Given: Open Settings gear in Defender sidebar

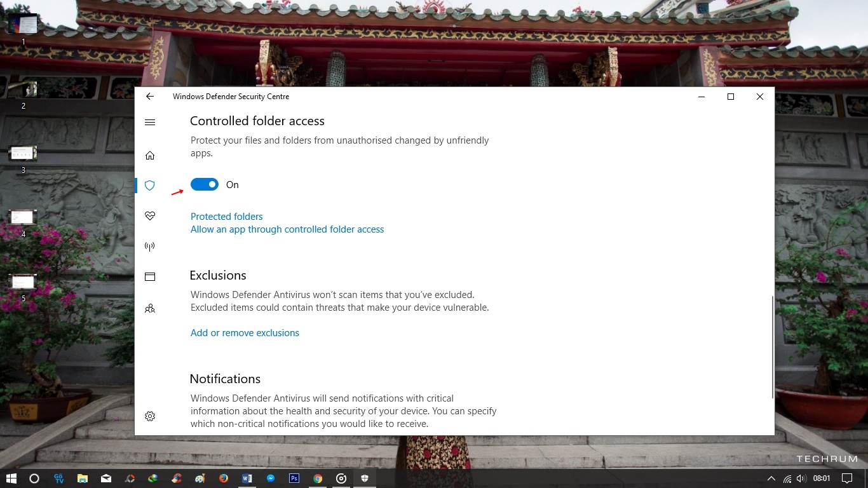Looking at the screenshot, I should 150,416.
